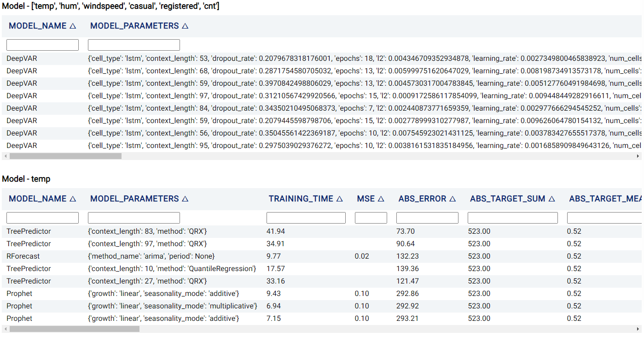Click ABS_TARGET_SUM filter input field

(x=513, y=218)
